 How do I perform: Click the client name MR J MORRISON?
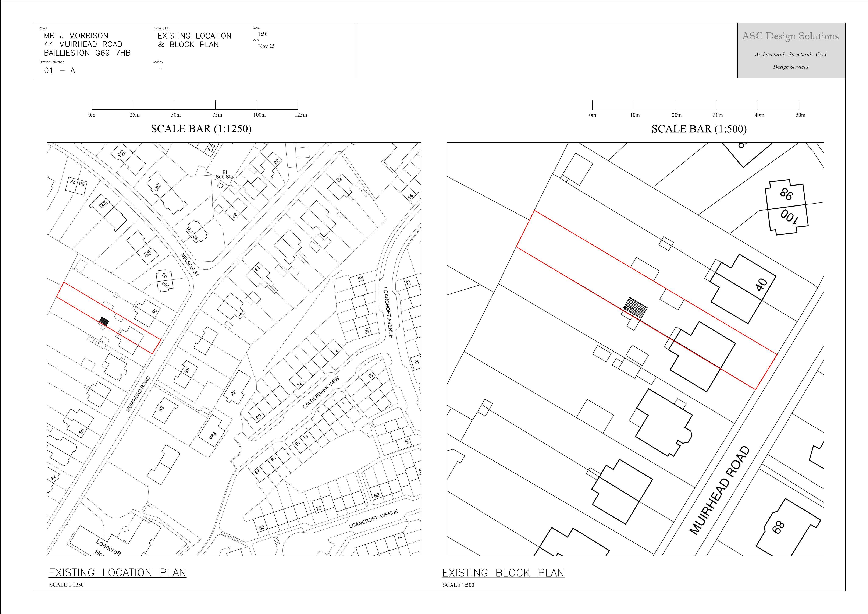76,36
